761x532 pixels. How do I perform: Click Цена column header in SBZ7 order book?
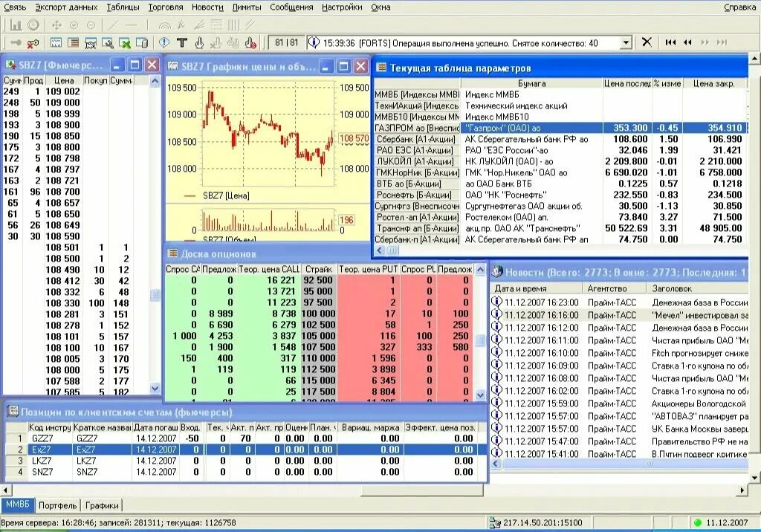64,80
